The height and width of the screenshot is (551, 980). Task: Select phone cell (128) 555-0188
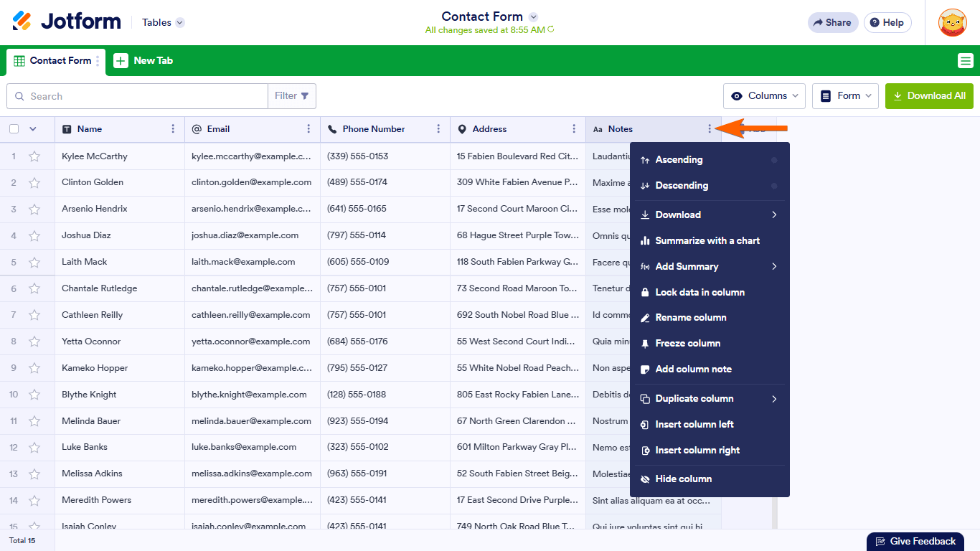[x=385, y=395]
